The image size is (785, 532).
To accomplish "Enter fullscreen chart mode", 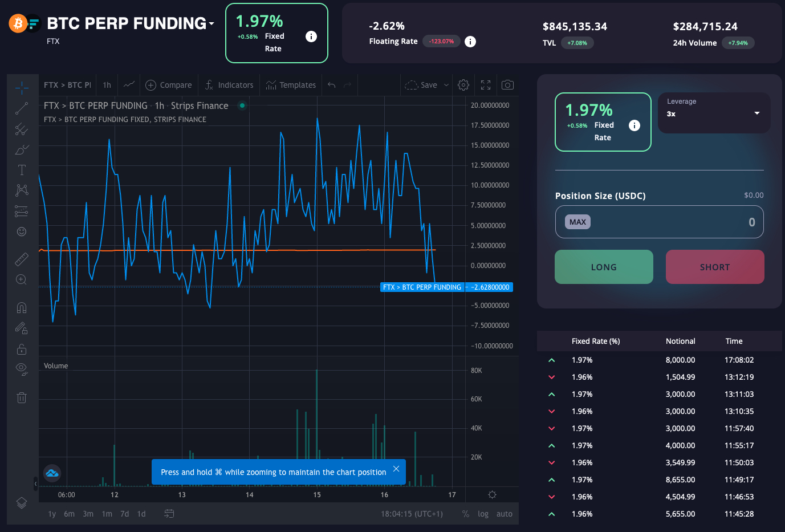I will click(x=486, y=85).
